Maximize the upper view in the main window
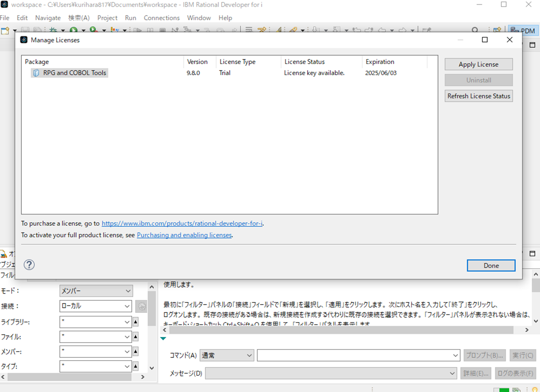Image resolution: width=540 pixels, height=392 pixels. pos(532,45)
